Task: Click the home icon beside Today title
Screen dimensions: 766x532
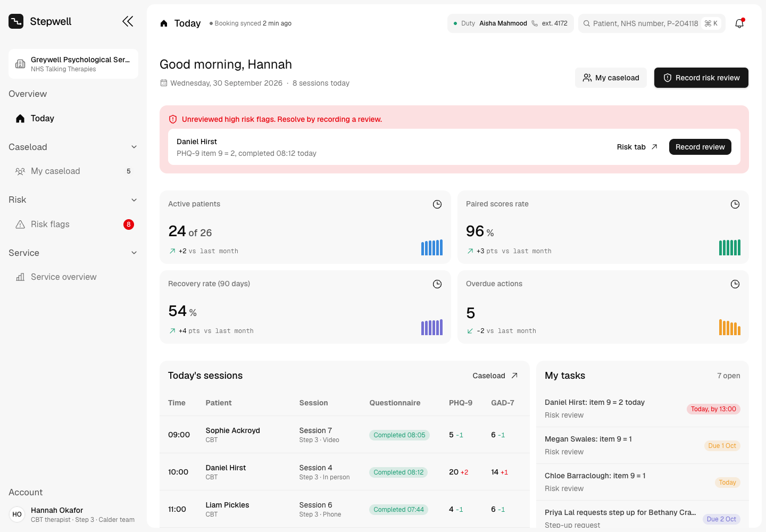Action: (164, 23)
